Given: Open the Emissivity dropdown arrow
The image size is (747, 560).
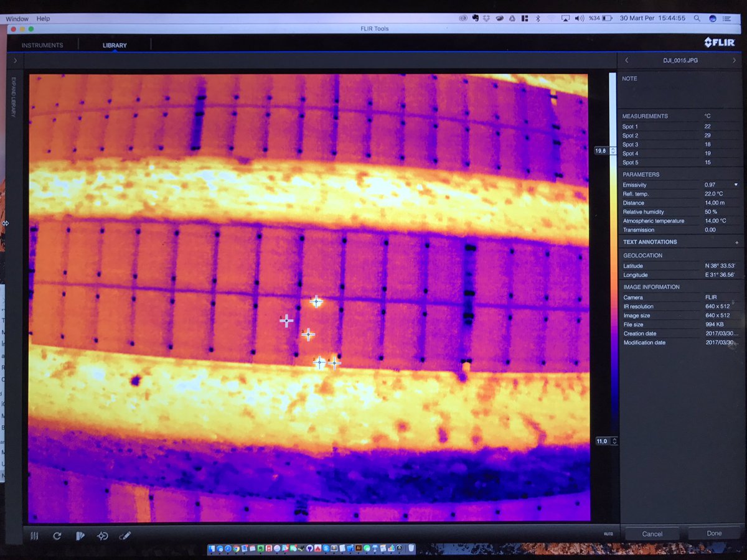Looking at the screenshot, I should coord(736,185).
